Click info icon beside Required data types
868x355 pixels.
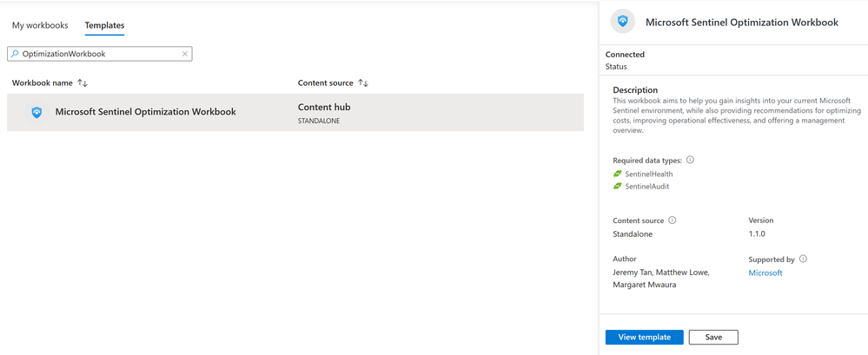point(690,160)
